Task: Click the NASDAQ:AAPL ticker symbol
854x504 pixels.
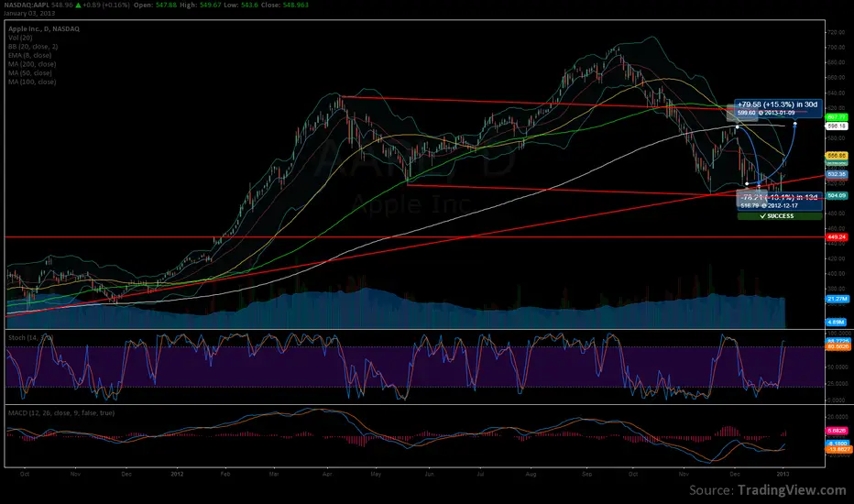Action: [x=27, y=5]
